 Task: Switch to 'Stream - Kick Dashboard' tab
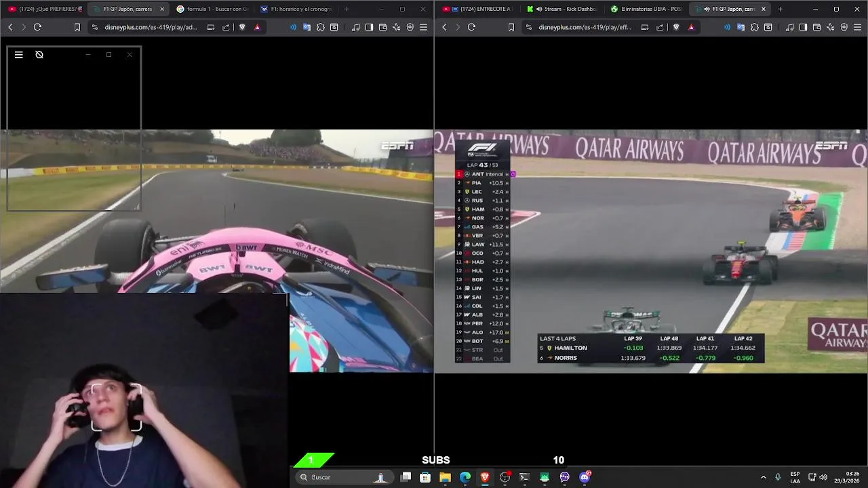(x=562, y=9)
